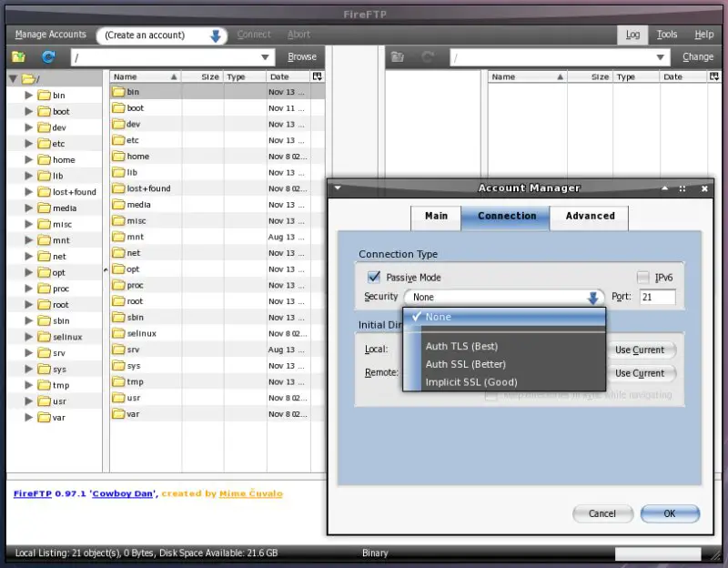Image resolution: width=728 pixels, height=568 pixels.
Task: Toggle the Log button
Action: [x=632, y=35]
